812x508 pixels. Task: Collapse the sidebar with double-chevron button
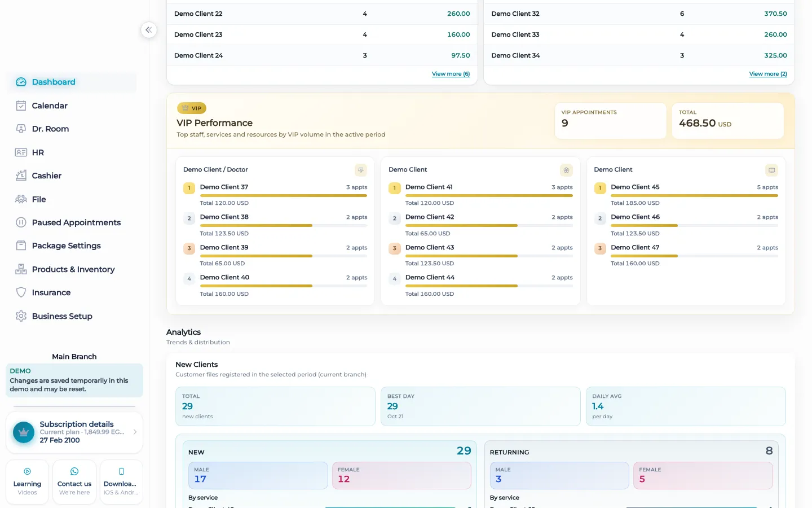click(149, 30)
